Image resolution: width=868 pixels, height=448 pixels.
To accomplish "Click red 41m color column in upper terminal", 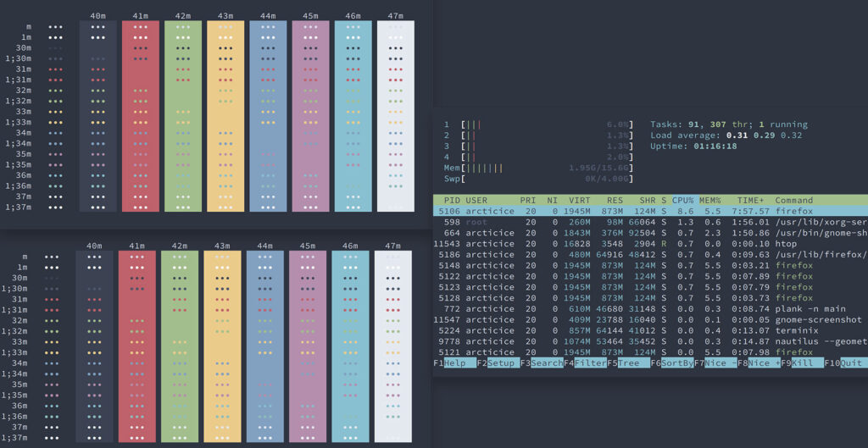I will point(140,116).
